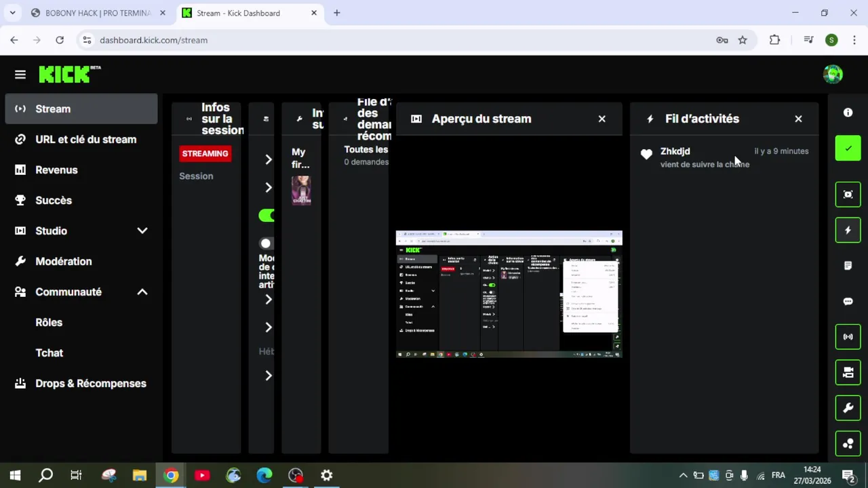Open the Windows notification center icon
This screenshot has width=868, height=488.
coord(848,475)
